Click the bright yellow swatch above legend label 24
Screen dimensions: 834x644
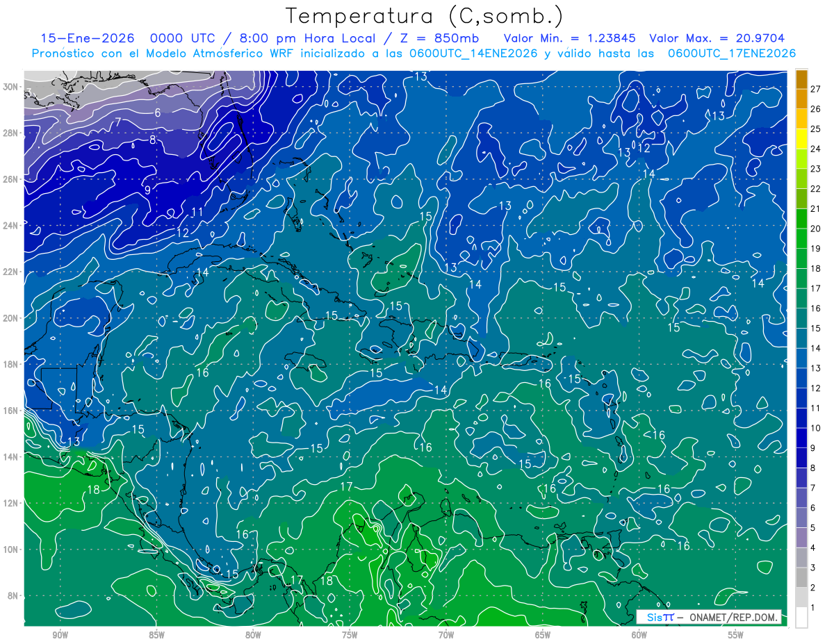[801, 138]
